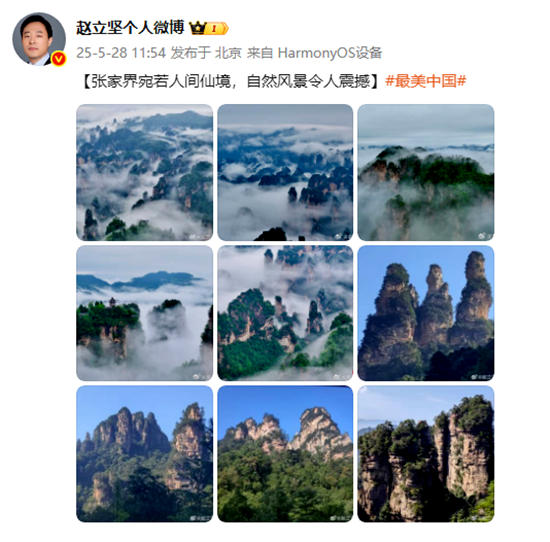Screen dimensions: 550x542
Task: Open third photo of green peak in fog
Action: click(426, 172)
